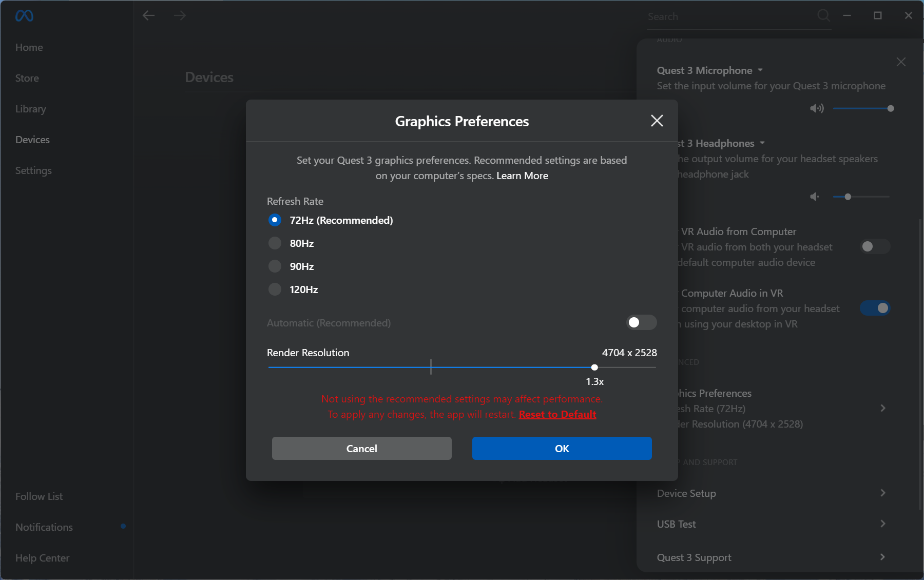Viewport: 924px width, 580px height.
Task: Enable Automatic (Recommended) resolution toggle
Action: [641, 322]
